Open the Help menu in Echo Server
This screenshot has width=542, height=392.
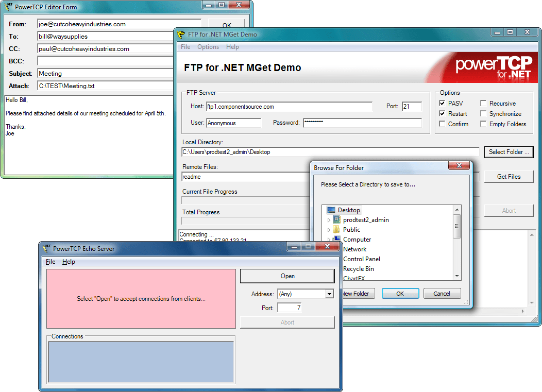(x=69, y=261)
